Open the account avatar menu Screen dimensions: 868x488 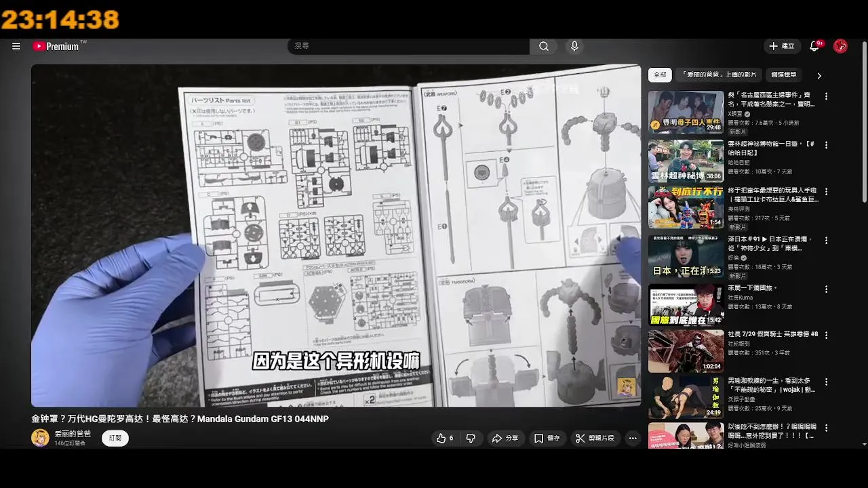pos(840,46)
